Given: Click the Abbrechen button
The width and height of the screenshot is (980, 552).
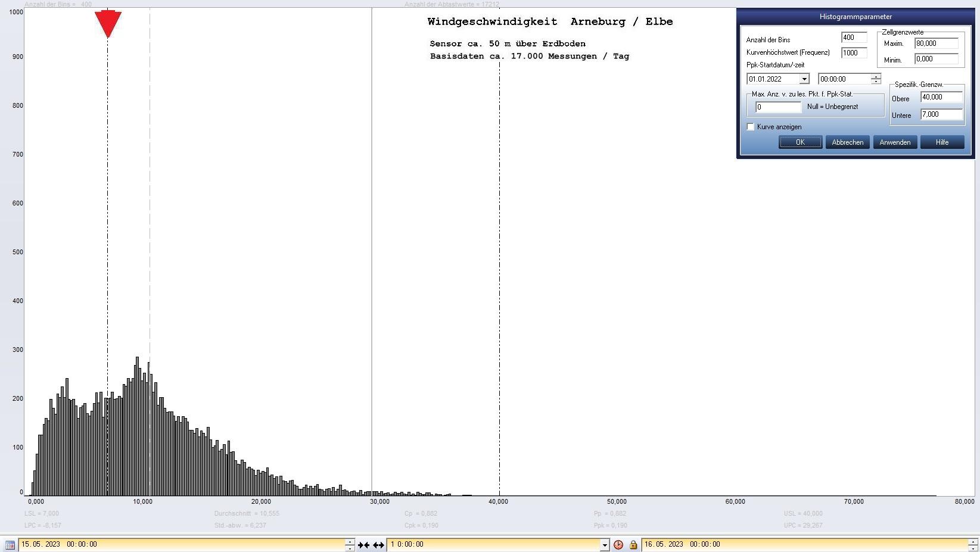Looking at the screenshot, I should [847, 142].
